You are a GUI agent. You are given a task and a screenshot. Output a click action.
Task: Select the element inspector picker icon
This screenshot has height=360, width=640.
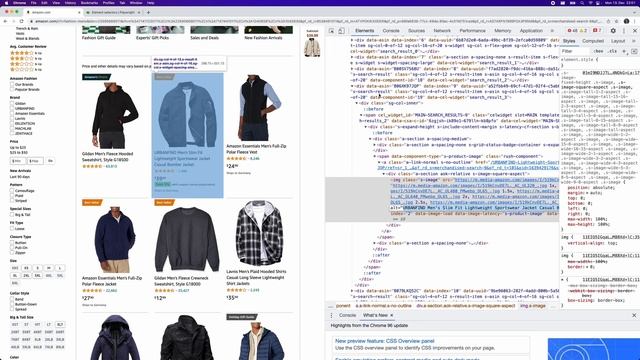[x=331, y=31]
